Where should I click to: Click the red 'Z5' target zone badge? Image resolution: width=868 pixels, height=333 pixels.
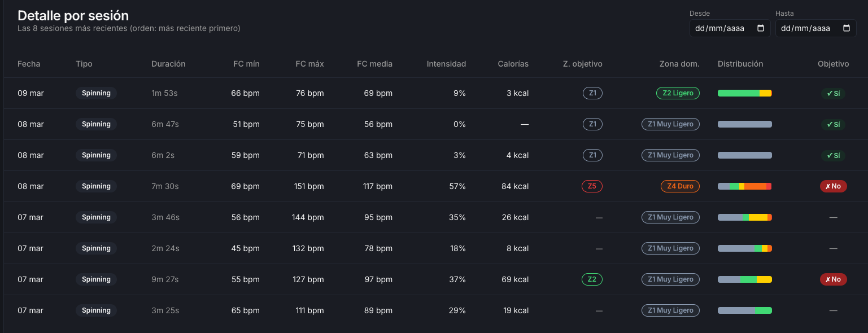click(591, 186)
